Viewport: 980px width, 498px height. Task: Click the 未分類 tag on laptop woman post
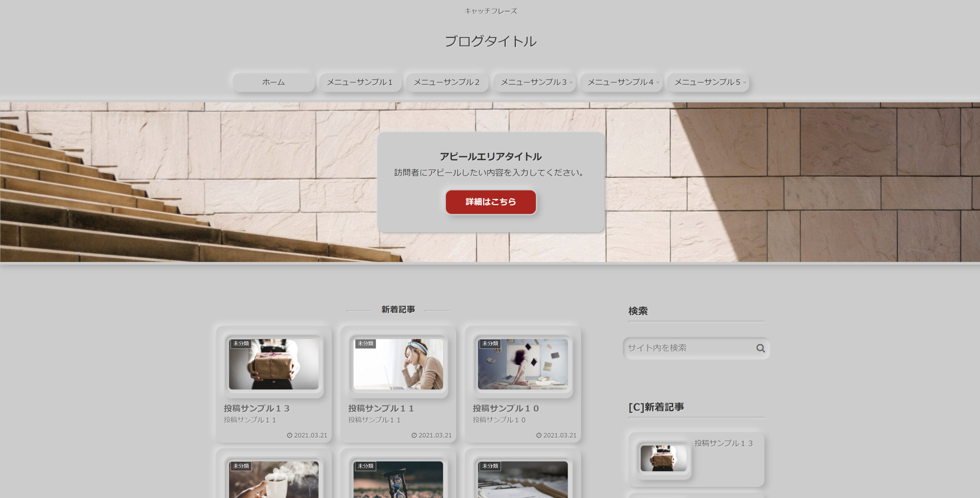[365, 343]
